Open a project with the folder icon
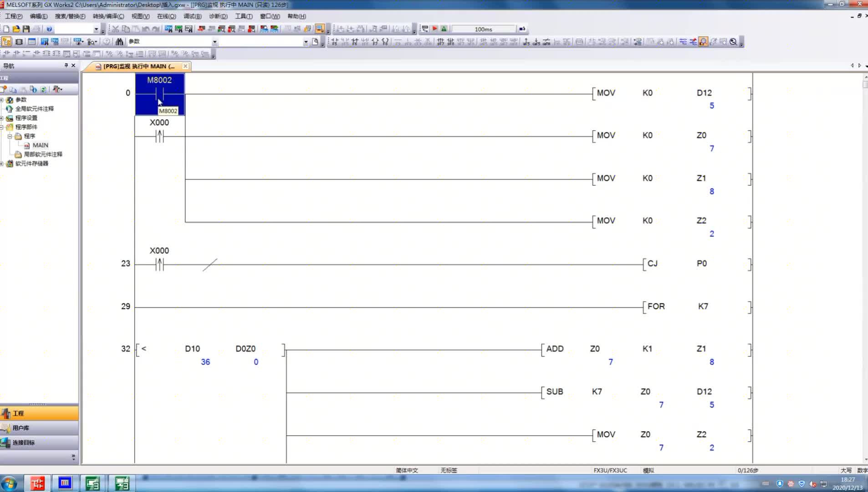 16,29
